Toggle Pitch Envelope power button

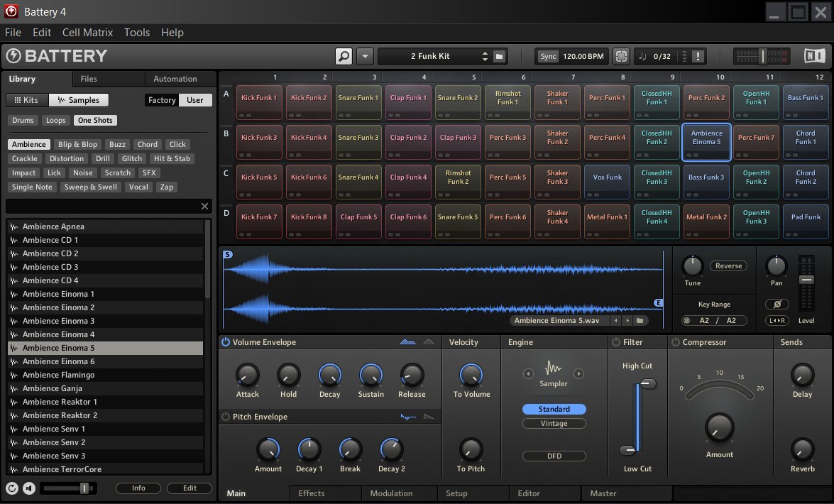coord(226,417)
